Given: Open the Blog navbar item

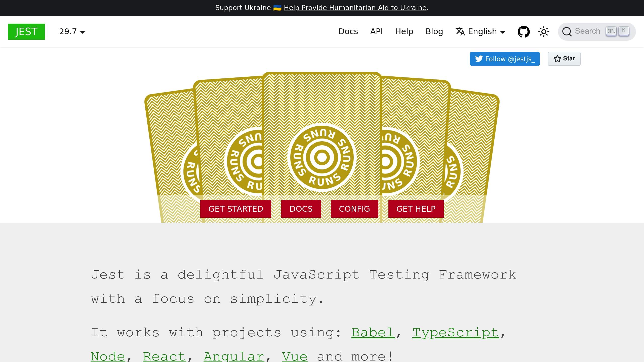Looking at the screenshot, I should tap(434, 32).
